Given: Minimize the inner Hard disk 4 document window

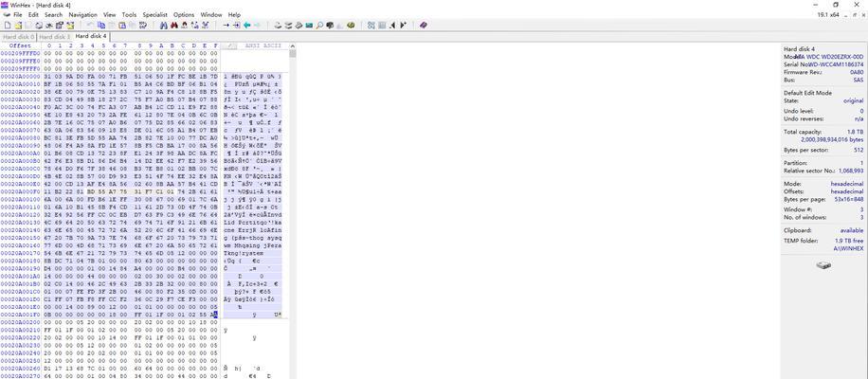Looking at the screenshot, I should tap(846, 14).
